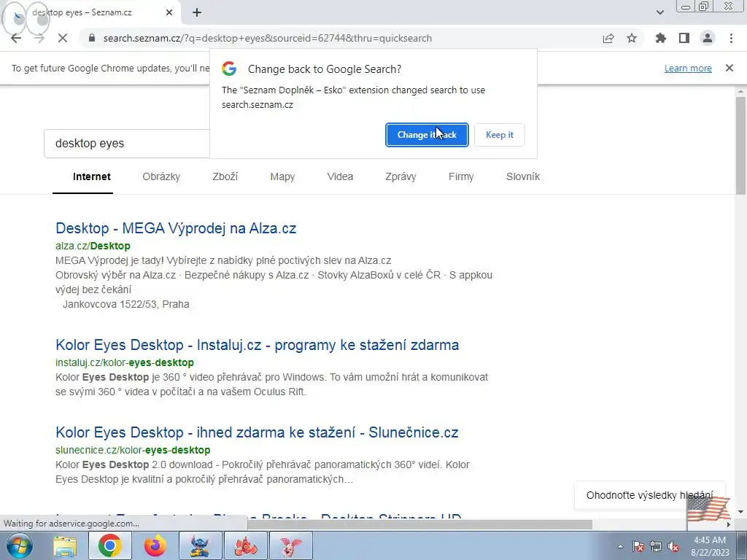The width and height of the screenshot is (747, 560).
Task: Open Chrome's three-dot menu
Action: [731, 38]
